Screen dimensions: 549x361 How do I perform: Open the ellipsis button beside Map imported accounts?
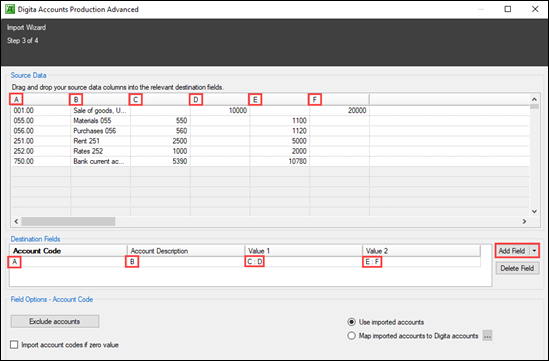click(487, 336)
